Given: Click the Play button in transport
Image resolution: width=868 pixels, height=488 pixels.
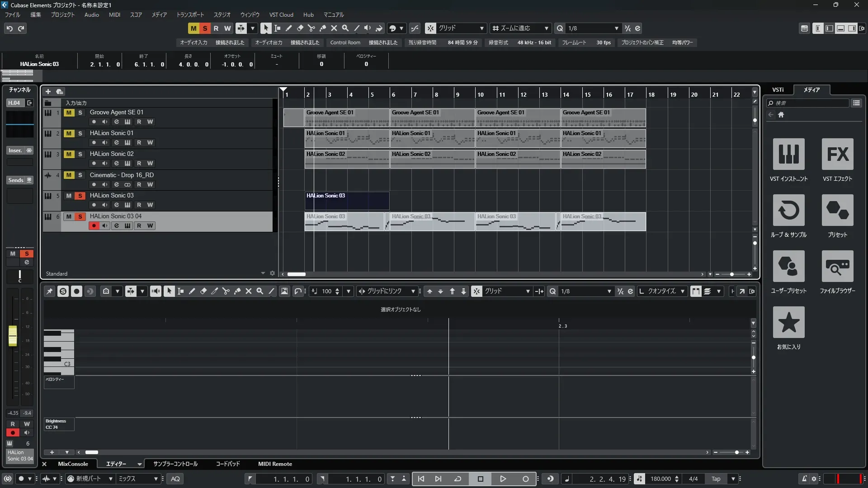Looking at the screenshot, I should point(503,479).
